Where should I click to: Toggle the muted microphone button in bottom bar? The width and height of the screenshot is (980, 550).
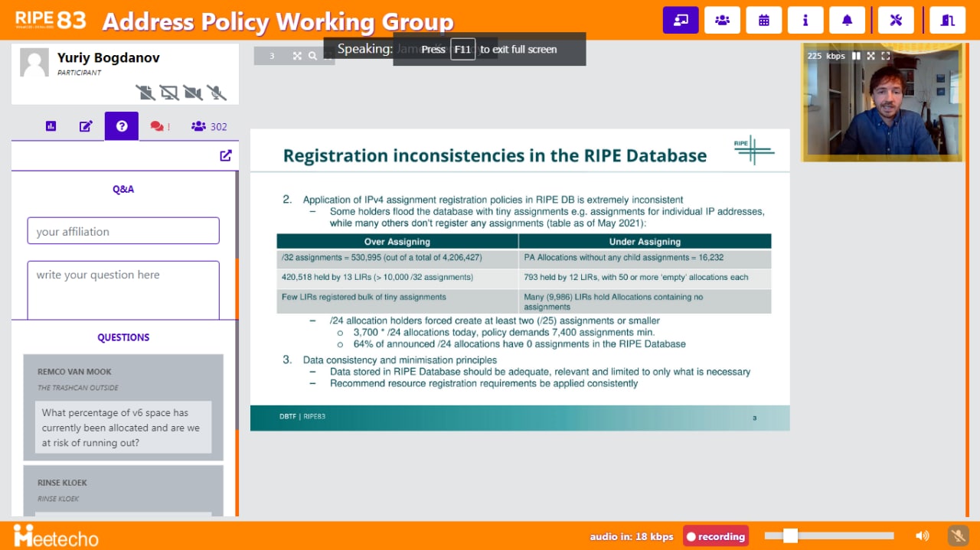coord(957,535)
